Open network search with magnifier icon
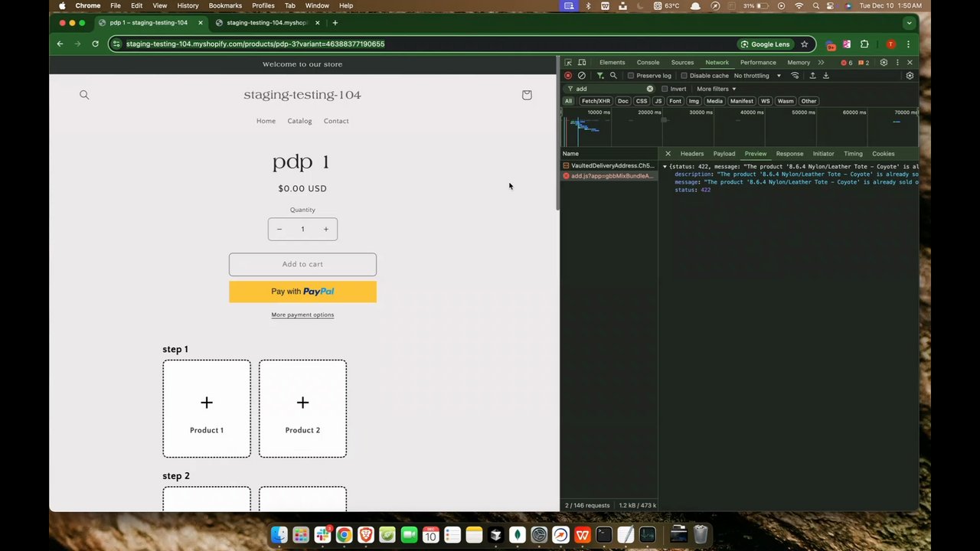 tap(613, 76)
